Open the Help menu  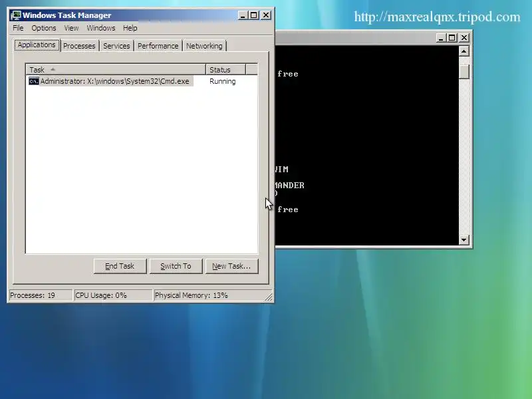tap(130, 28)
